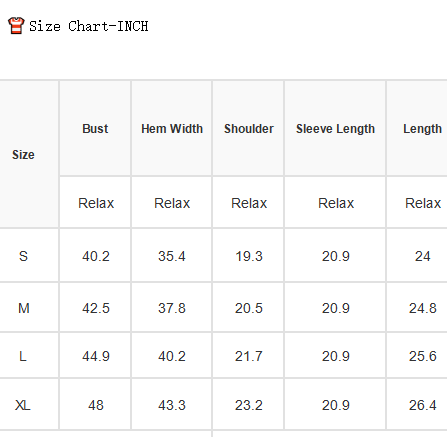
Task: Click Relax cell under Sleeve Length
Action: 336,203
